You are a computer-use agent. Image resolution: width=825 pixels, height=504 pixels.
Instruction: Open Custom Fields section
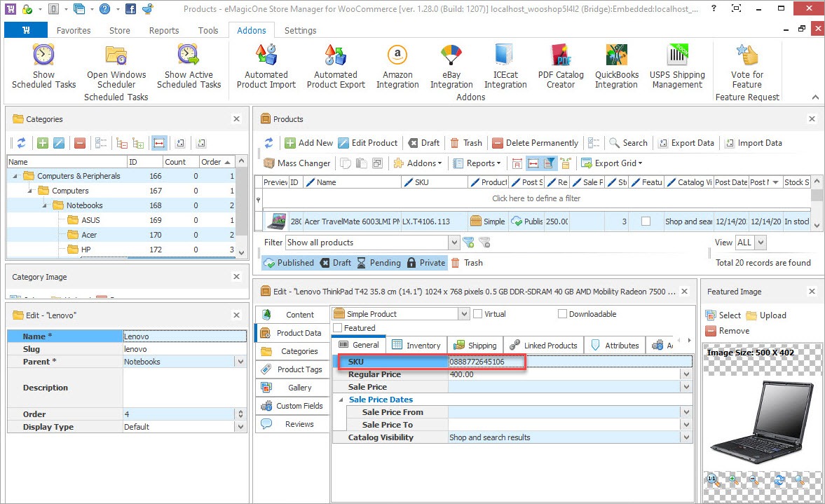click(292, 406)
